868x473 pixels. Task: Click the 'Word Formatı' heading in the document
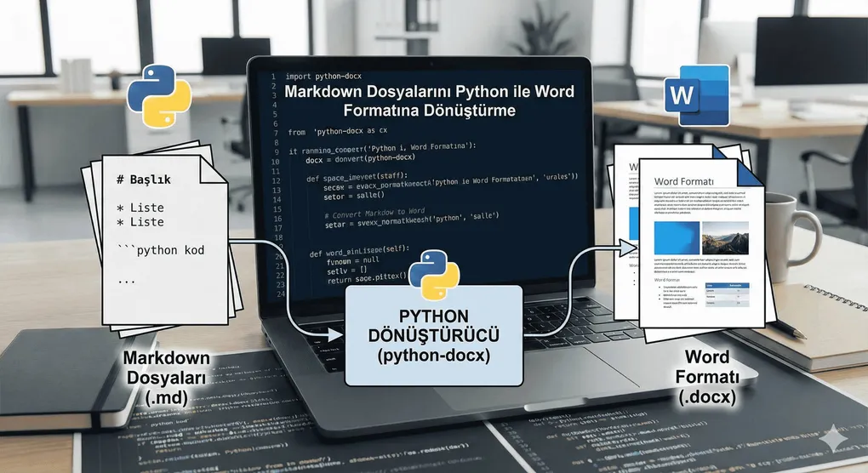click(x=682, y=182)
